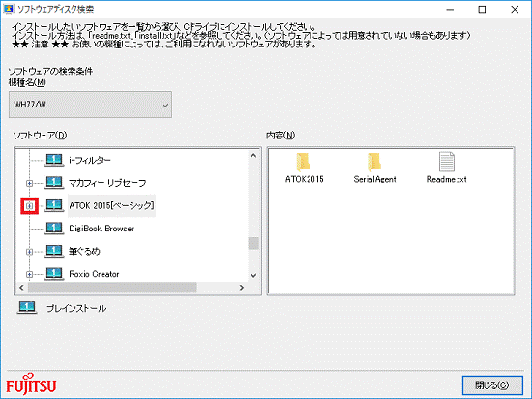Select 筆ぐるめ in the software tree
The width and height of the screenshot is (532, 399).
(x=84, y=251)
